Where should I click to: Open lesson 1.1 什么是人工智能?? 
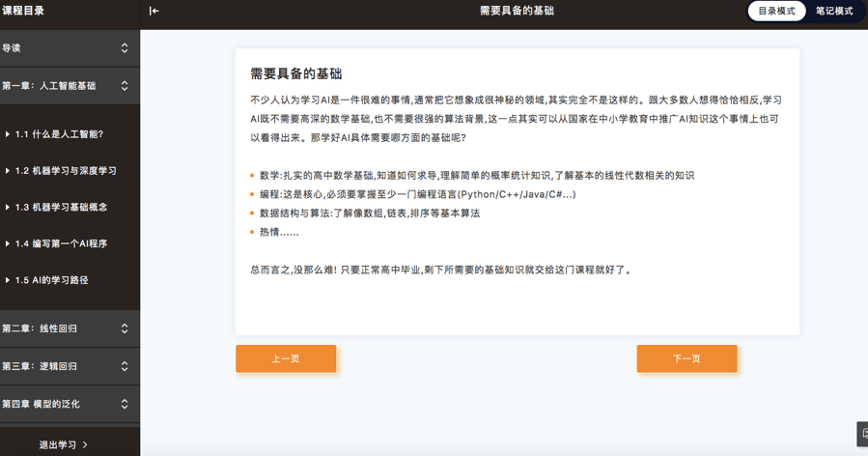(x=59, y=134)
